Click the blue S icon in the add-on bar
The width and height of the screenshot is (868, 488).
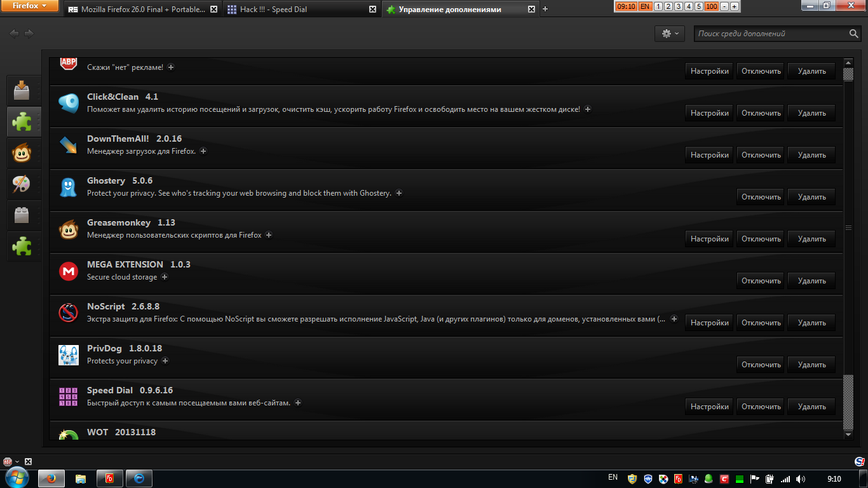pyautogui.click(x=860, y=462)
